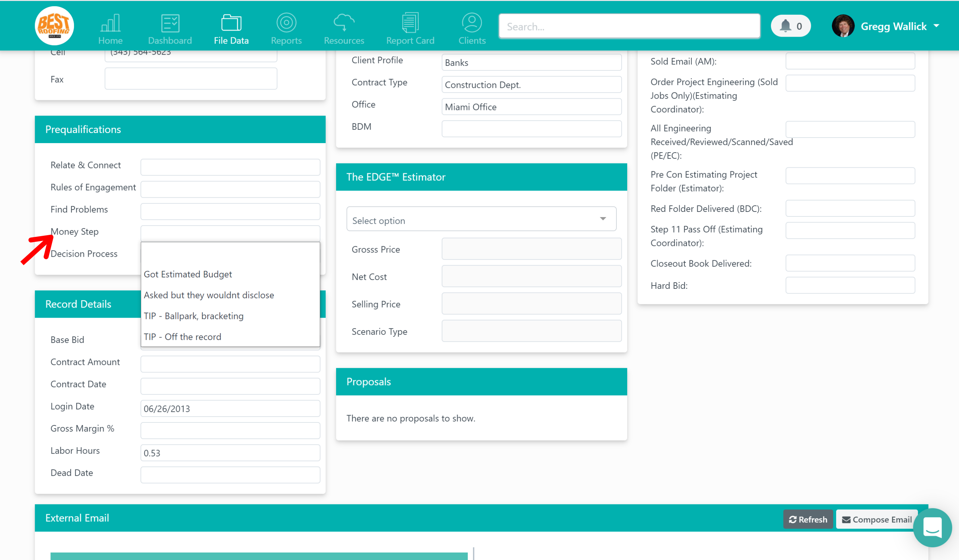The image size is (959, 560).
Task: Click the Base Bid label
Action: (x=67, y=340)
